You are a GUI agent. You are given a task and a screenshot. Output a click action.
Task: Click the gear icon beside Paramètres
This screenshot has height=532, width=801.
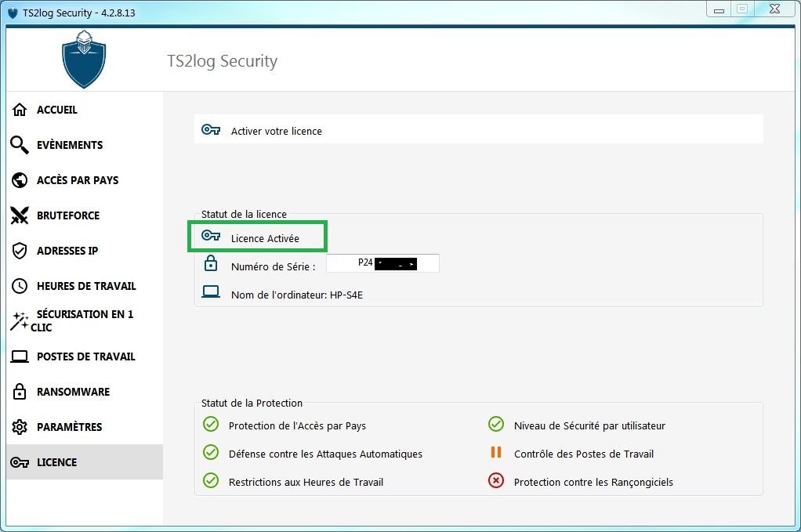pos(20,427)
